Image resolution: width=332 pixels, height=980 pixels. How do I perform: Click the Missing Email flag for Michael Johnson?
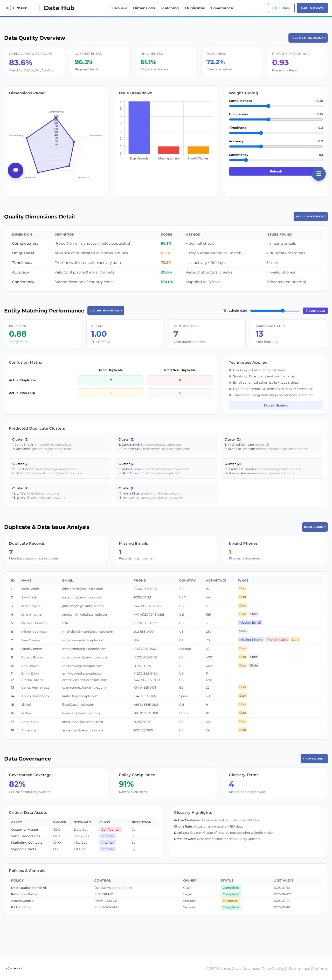pyautogui.click(x=250, y=623)
